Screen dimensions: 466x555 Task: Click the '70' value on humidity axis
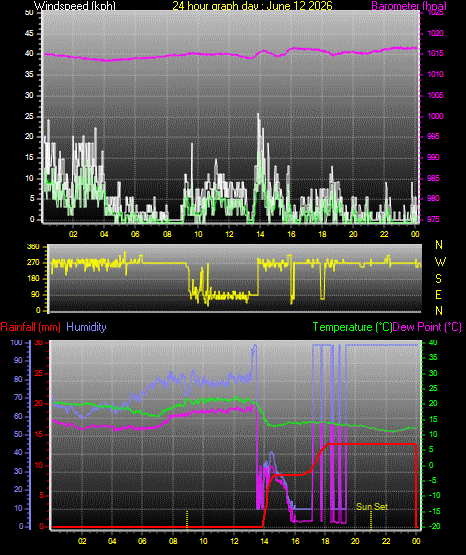[x=18, y=397]
